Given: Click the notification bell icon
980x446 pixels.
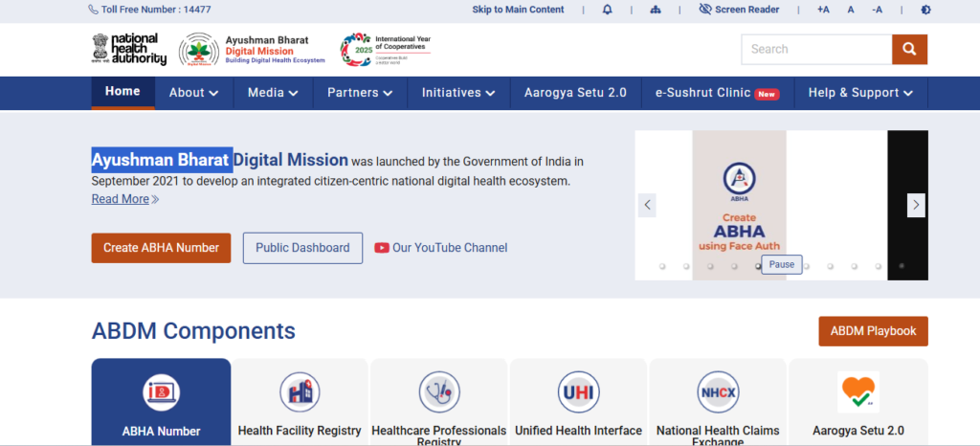Looking at the screenshot, I should pos(607,10).
